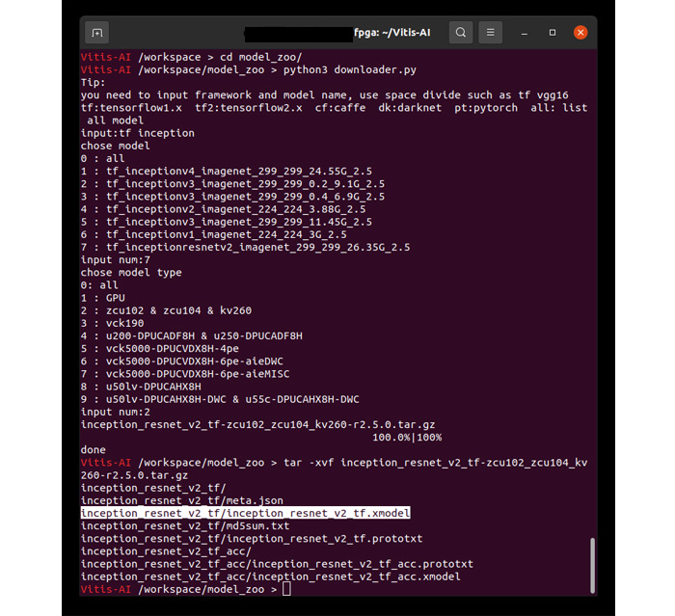Click 'vck5000-DPUCVDX8H-6pe-aieMISC' line

[198, 374]
